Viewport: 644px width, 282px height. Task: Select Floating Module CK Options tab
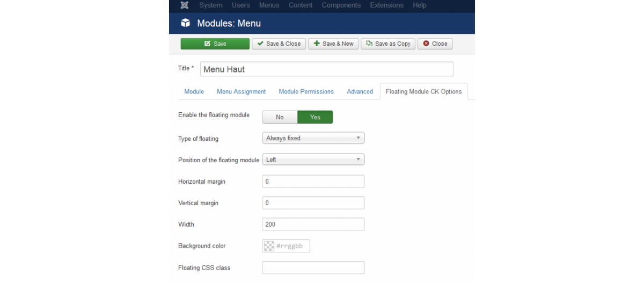[x=424, y=92]
